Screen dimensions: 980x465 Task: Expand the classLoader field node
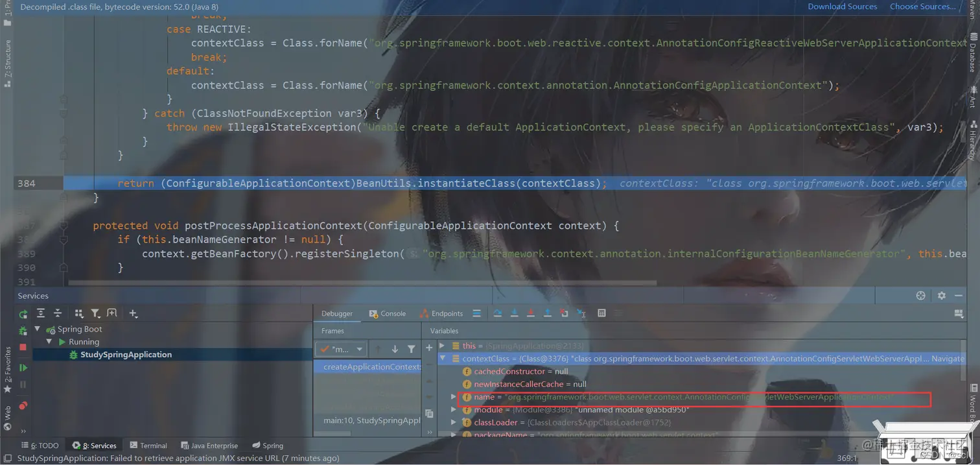454,422
